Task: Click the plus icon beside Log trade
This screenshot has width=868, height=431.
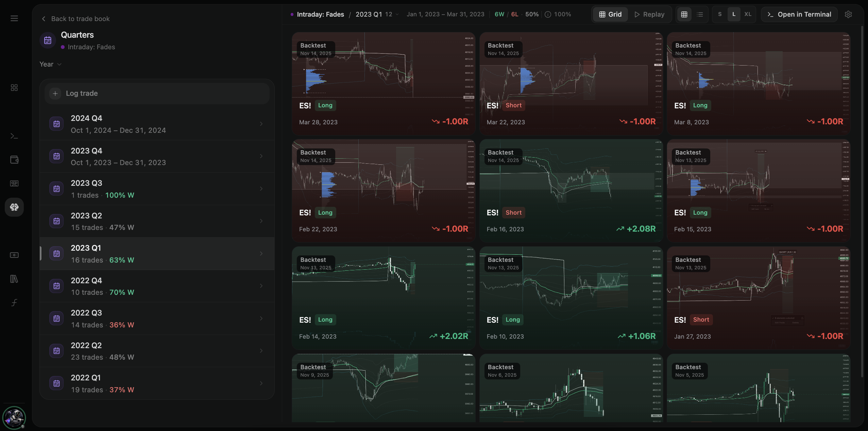Action: click(55, 93)
